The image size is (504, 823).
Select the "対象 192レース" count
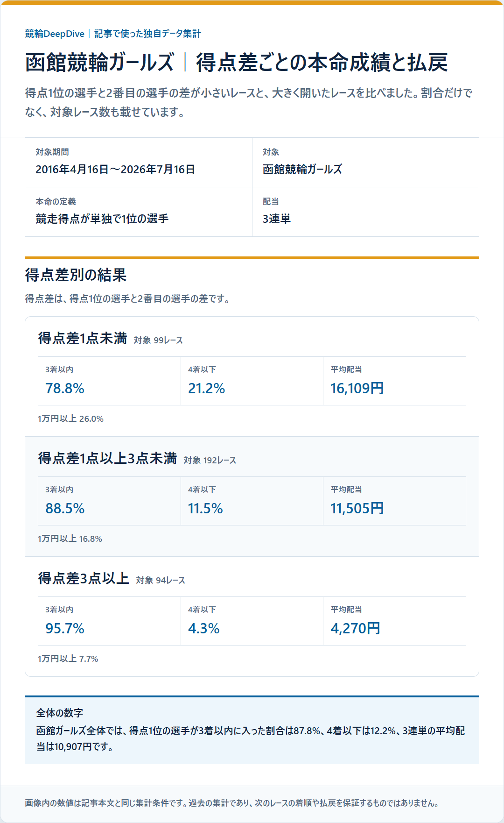(x=210, y=460)
